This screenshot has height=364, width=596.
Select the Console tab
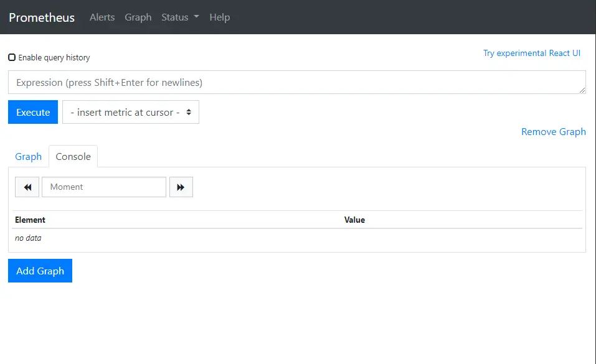(73, 157)
